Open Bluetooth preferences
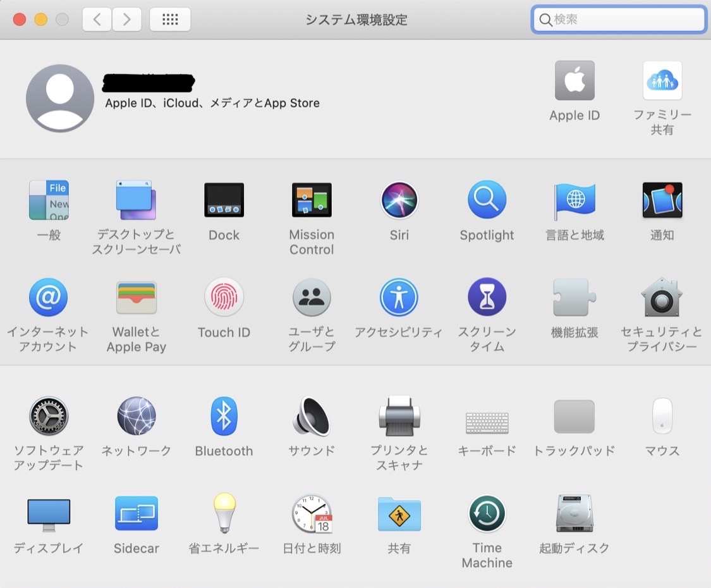Viewport: 711px width, 588px height. 224,416
